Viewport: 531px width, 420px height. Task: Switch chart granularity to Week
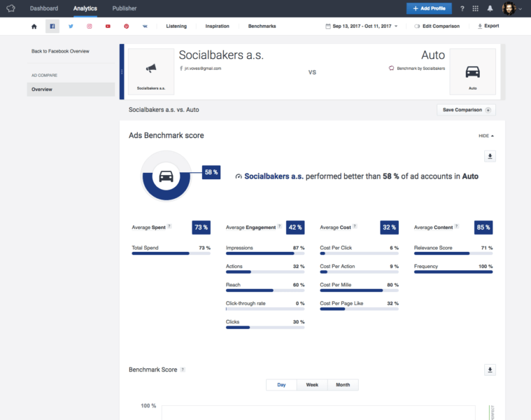pyautogui.click(x=312, y=385)
